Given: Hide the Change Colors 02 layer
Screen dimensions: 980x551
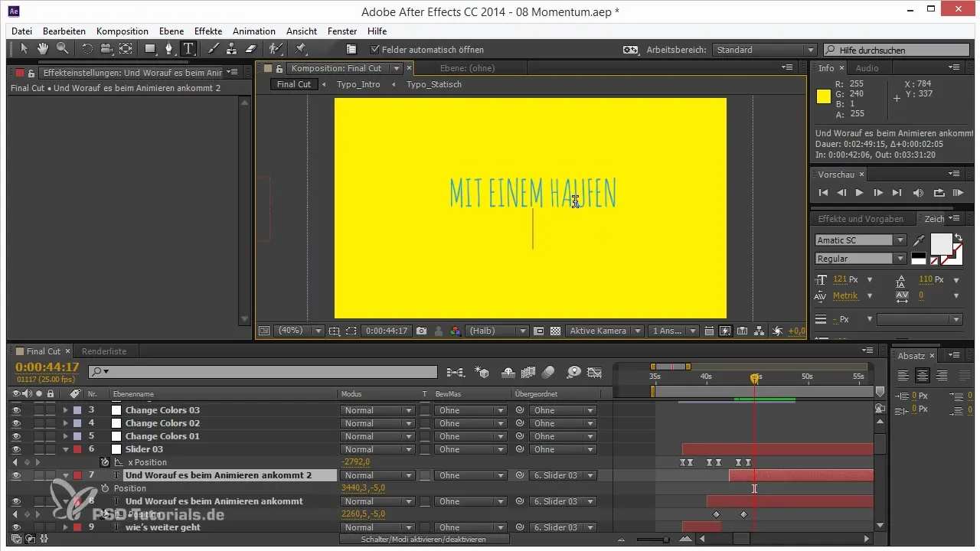Looking at the screenshot, I should coord(16,423).
